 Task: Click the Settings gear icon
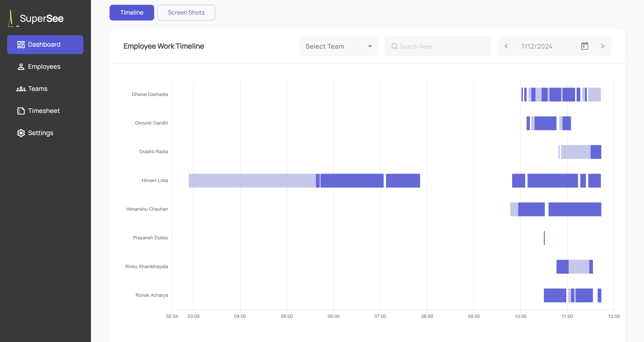pyautogui.click(x=21, y=133)
